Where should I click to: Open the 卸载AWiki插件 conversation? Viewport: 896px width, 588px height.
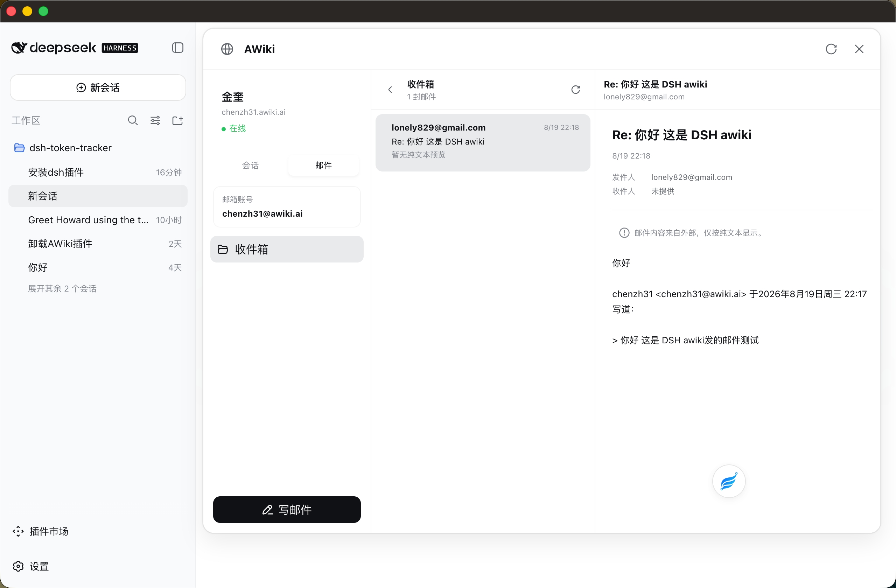[x=98, y=244]
